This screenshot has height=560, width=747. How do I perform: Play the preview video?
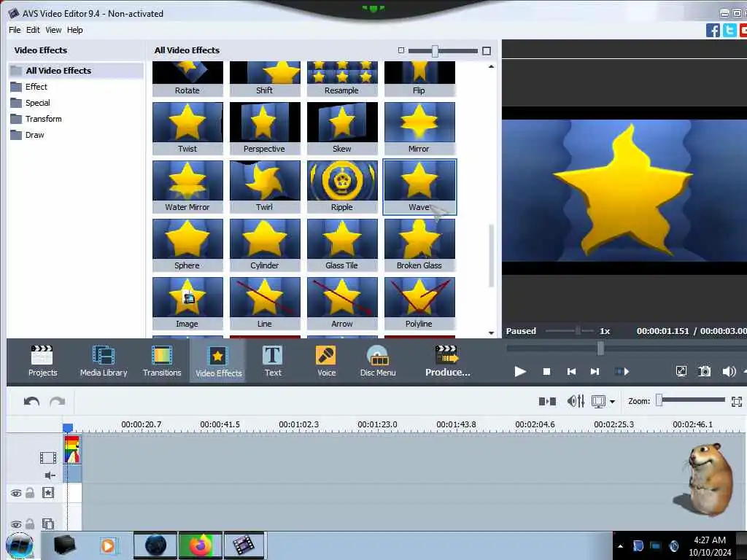point(519,371)
